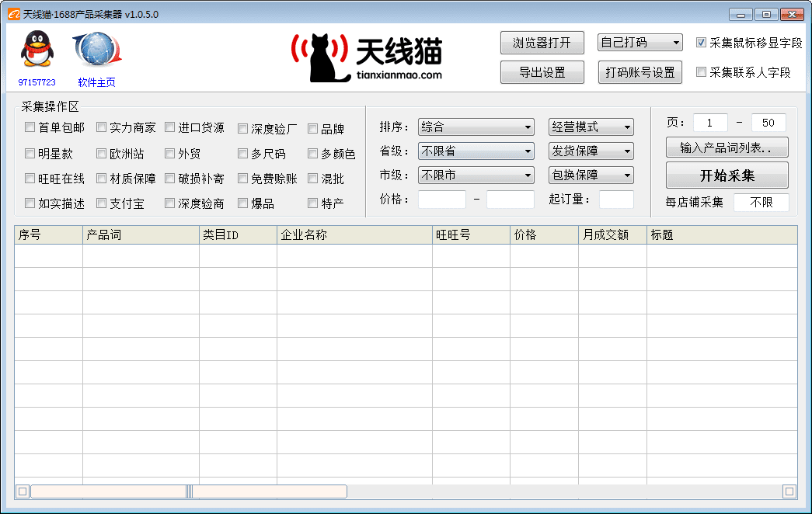This screenshot has height=514, width=812.
Task: Click the 导出设置 button
Action: [542, 72]
